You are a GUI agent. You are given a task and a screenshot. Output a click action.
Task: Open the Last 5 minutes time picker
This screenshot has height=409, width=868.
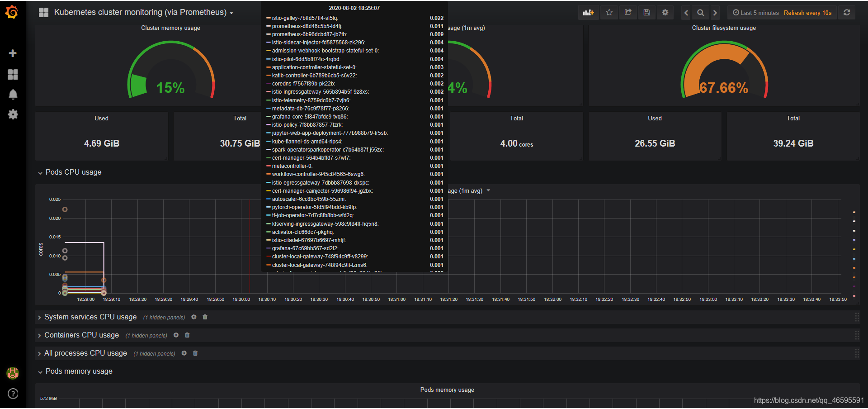[x=755, y=13]
